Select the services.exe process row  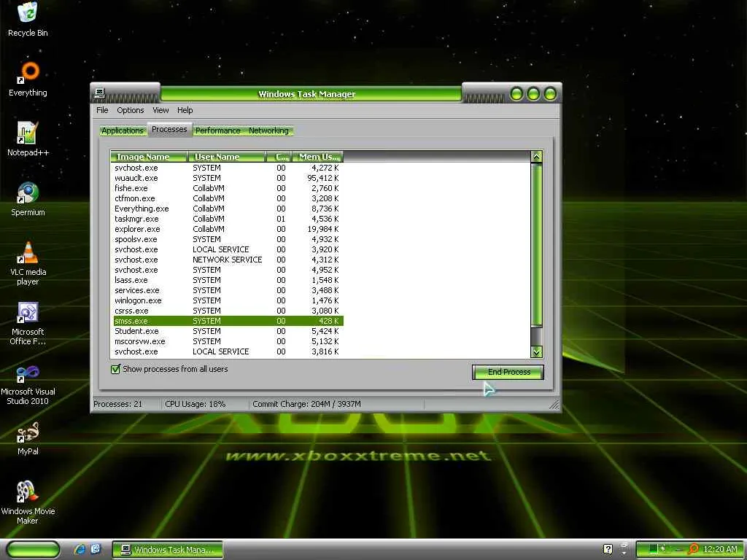(x=227, y=290)
